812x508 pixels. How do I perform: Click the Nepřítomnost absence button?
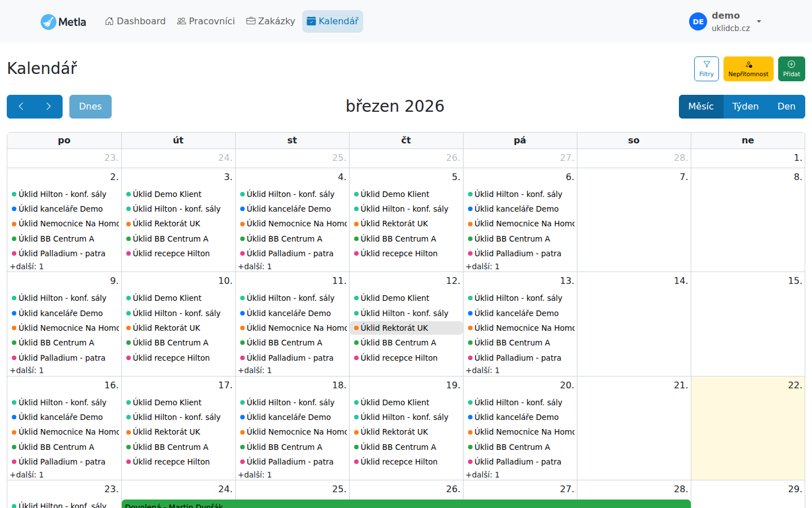tap(748, 68)
